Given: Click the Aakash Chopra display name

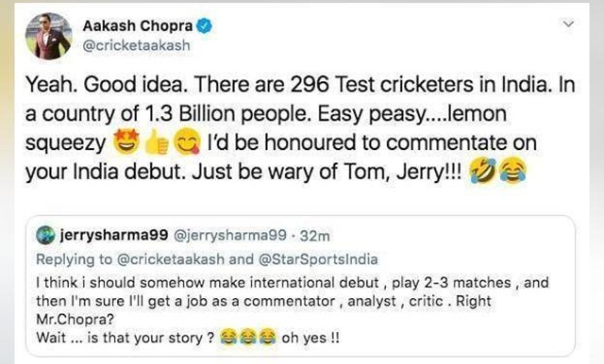Looking at the screenshot, I should click(138, 25).
